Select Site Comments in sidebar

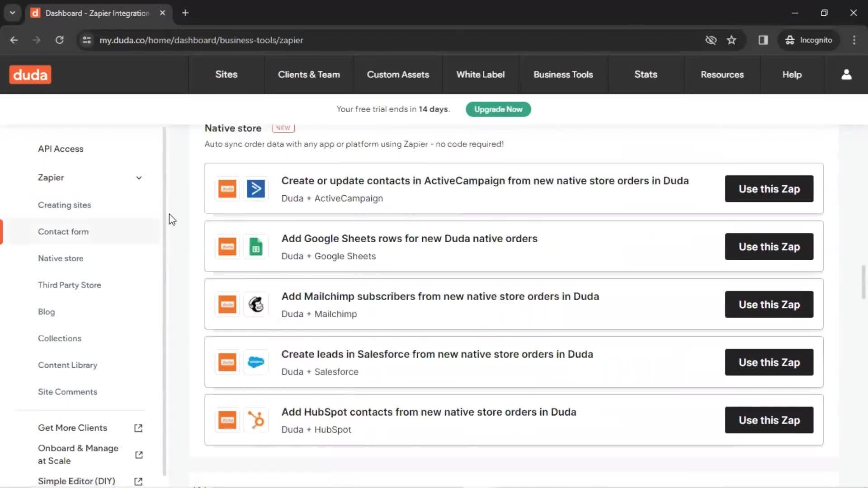[68, 392]
